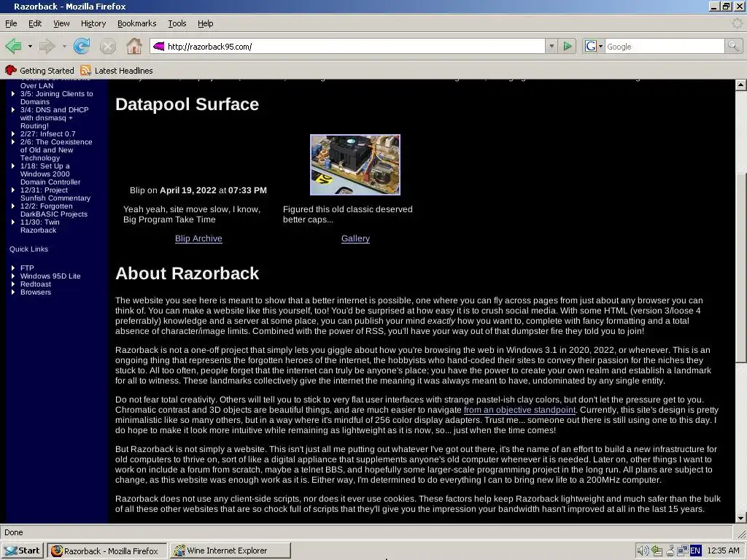Switch to Wine Internet Explorer taskbar button
Viewport: 747px width, 560px height.
click(x=230, y=551)
